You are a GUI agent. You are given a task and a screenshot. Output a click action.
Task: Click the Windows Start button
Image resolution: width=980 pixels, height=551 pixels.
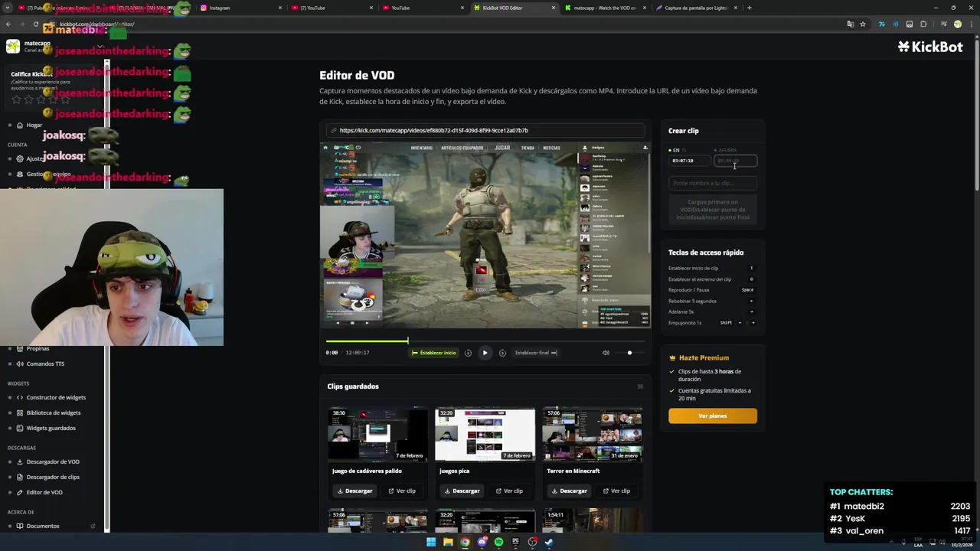pos(431,542)
